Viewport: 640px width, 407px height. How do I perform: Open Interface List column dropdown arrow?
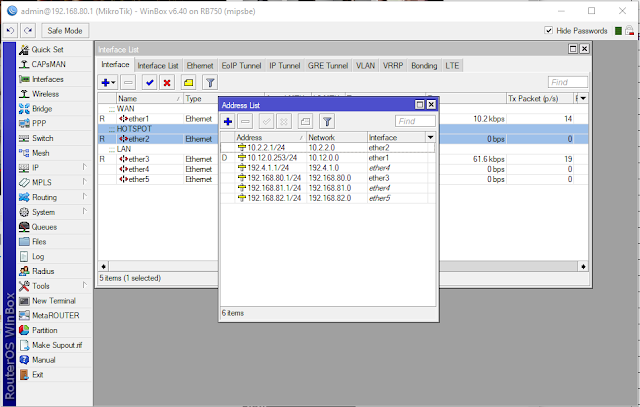[x=583, y=98]
